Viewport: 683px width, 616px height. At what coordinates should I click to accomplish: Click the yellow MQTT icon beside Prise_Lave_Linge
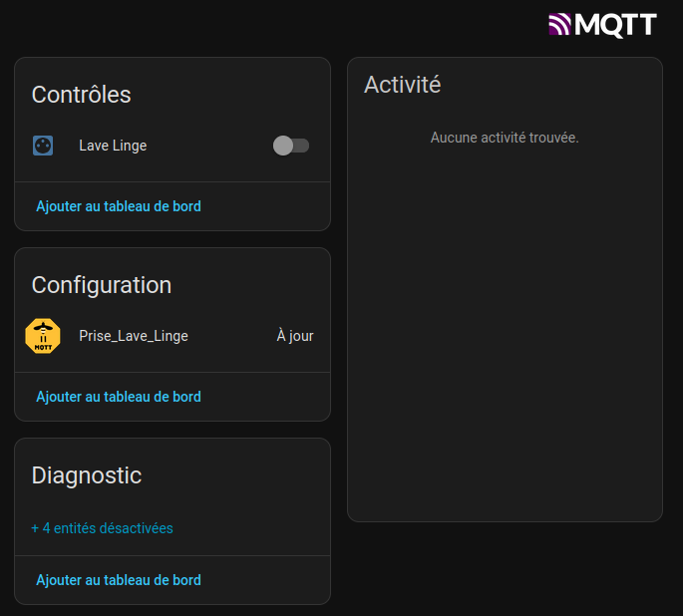43,336
